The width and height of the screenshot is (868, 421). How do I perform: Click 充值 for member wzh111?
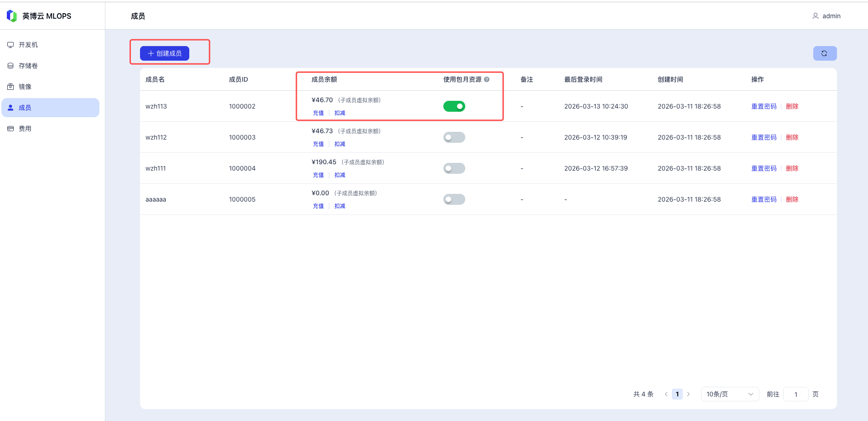(x=318, y=175)
